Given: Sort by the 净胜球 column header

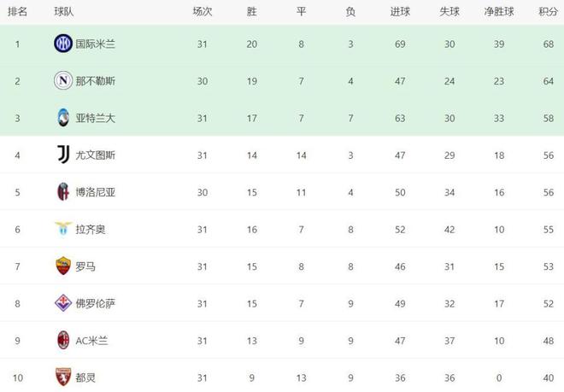Looking at the screenshot, I should click(499, 12).
